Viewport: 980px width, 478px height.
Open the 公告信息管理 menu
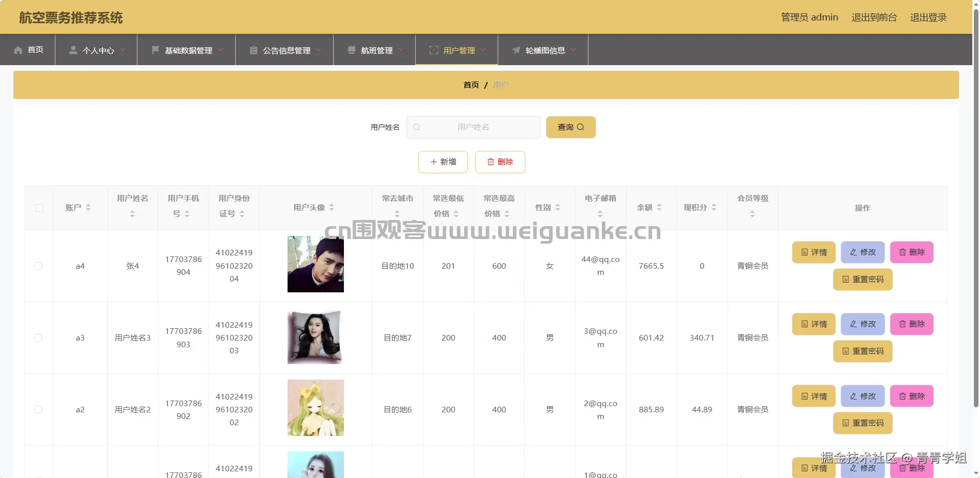tap(284, 50)
